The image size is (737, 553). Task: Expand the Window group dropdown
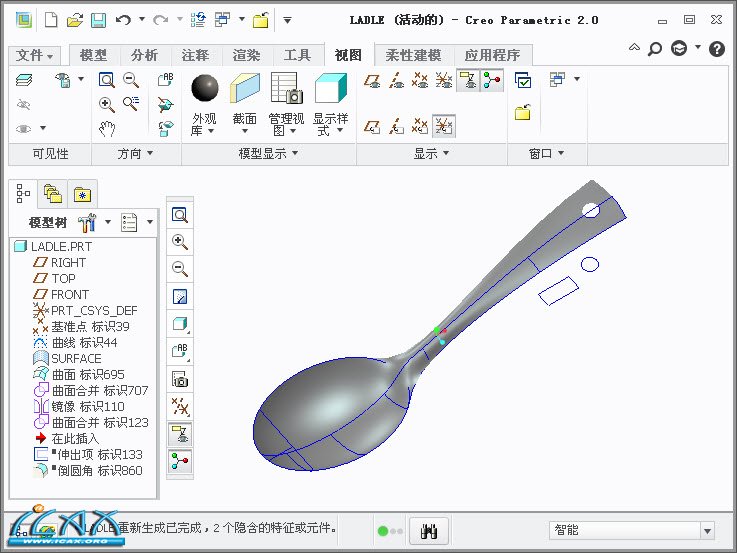pyautogui.click(x=546, y=153)
